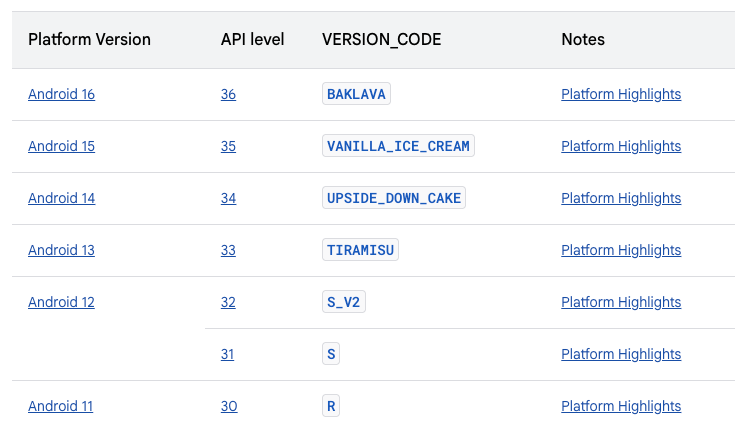Click API level 33 link

click(228, 250)
